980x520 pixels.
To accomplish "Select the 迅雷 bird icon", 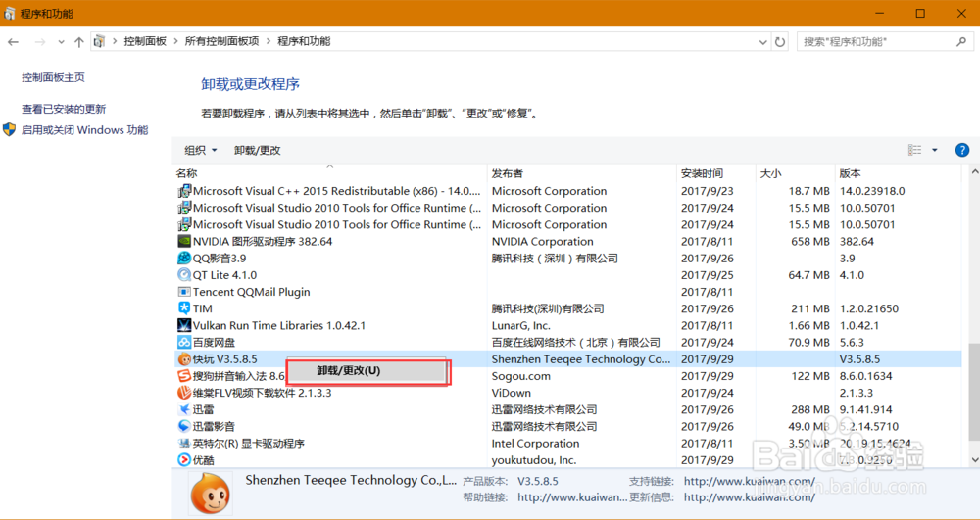I will point(184,410).
